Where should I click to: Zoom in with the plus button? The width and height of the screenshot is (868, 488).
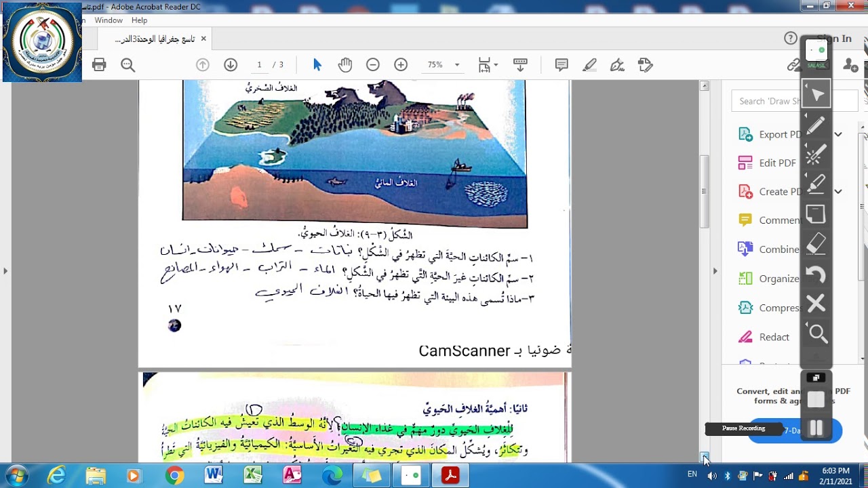pos(401,65)
